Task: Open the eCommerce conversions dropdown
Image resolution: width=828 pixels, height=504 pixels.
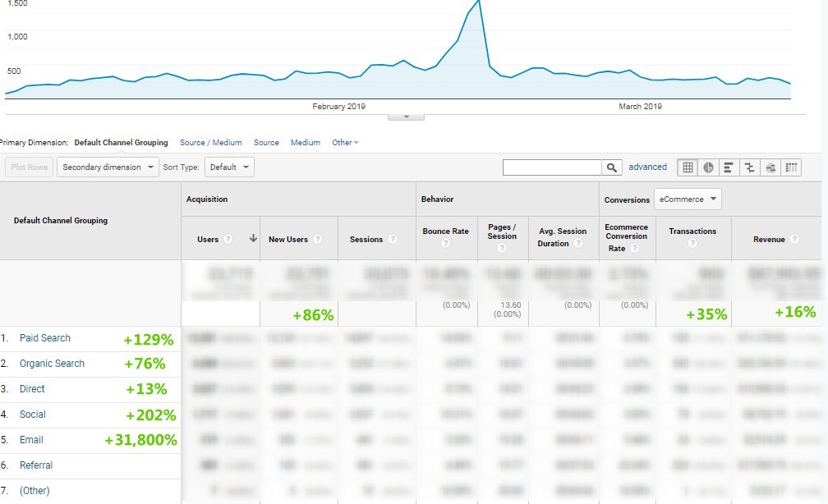Action: tap(688, 199)
